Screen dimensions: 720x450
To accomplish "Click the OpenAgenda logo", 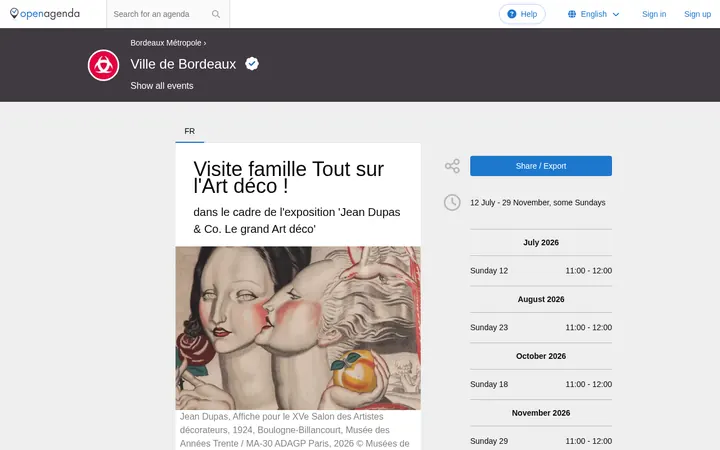I will pos(45,14).
